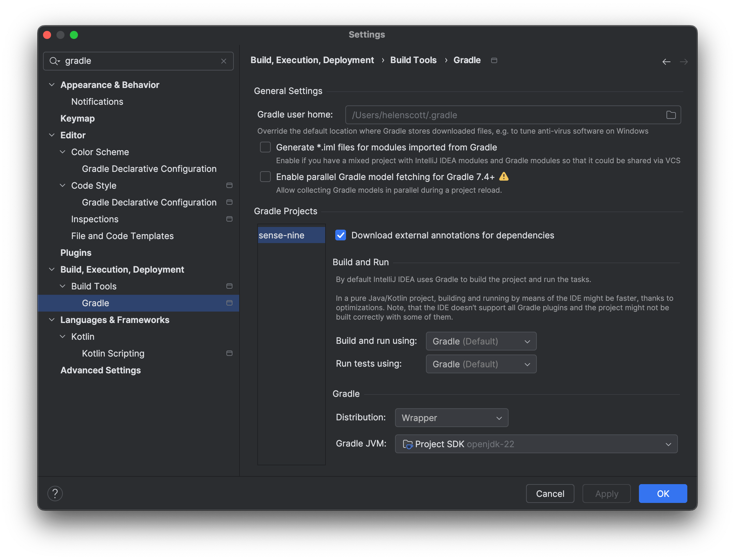Collapse the Editor tree section
Image resolution: width=735 pixels, height=560 pixels.
[x=52, y=135]
